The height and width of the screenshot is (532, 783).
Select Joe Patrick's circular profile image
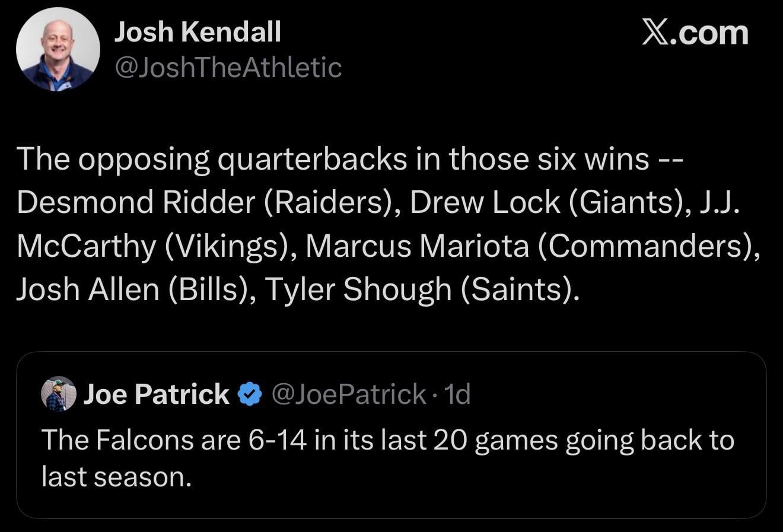(x=58, y=393)
